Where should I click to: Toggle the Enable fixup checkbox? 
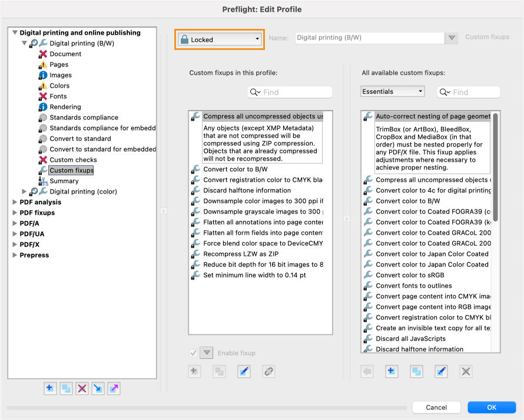tap(194, 352)
